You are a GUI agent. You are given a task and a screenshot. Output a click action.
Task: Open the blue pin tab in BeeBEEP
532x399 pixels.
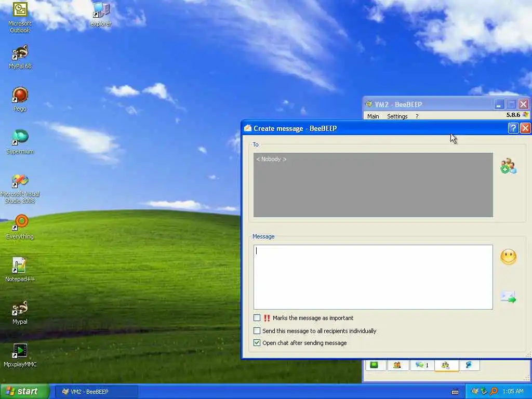coord(469,365)
